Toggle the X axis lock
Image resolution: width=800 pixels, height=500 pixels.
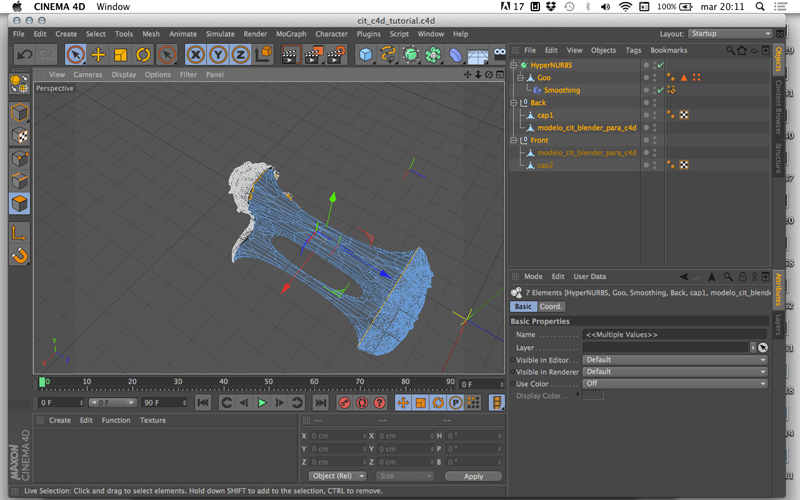(195, 55)
